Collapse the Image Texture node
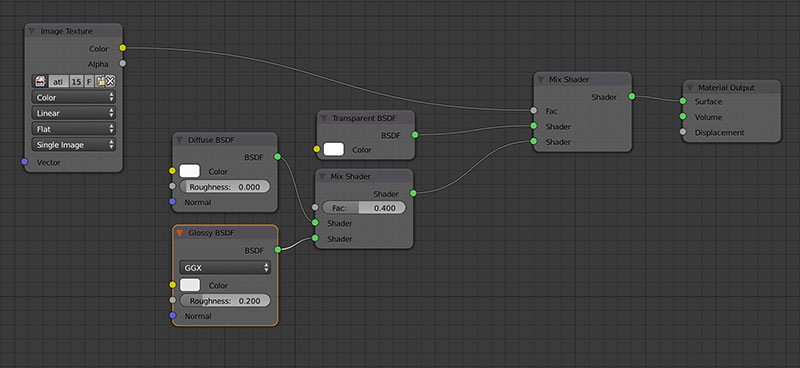Viewport: 800px width, 368px height. click(32, 31)
